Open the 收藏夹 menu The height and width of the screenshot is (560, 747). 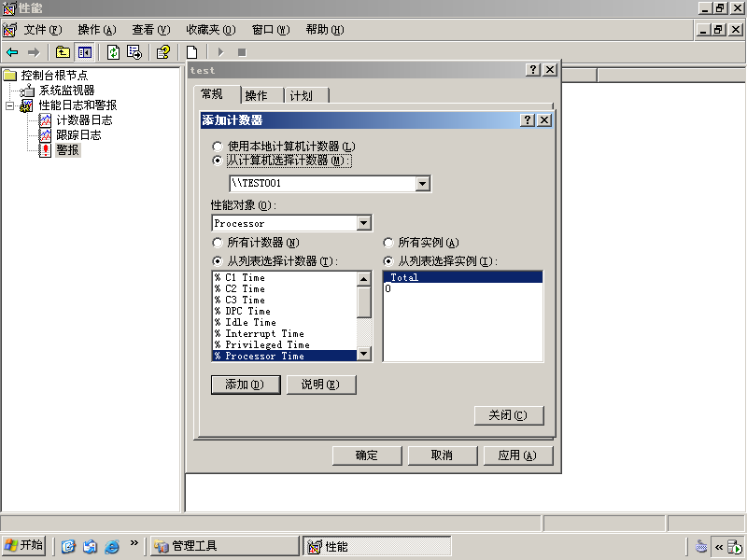(x=211, y=30)
